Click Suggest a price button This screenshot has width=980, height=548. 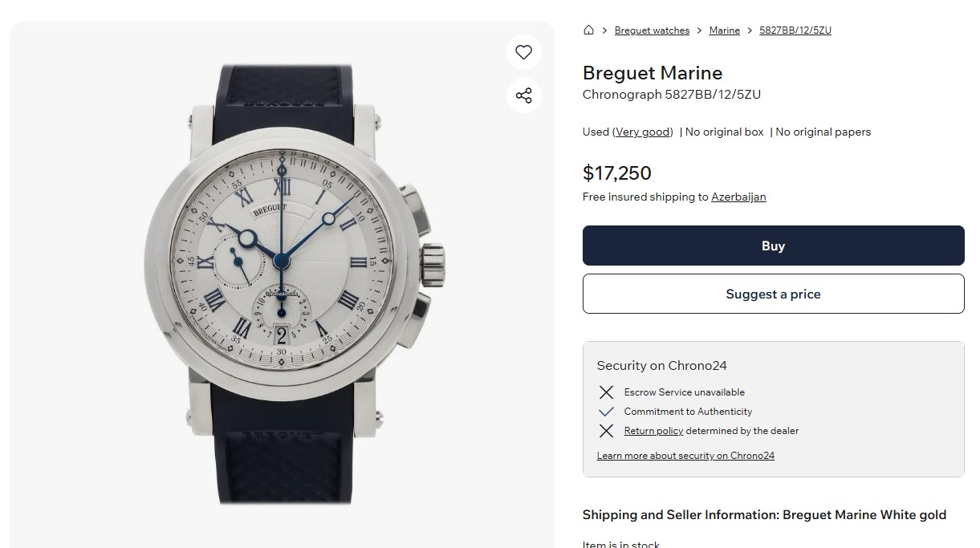coord(773,294)
